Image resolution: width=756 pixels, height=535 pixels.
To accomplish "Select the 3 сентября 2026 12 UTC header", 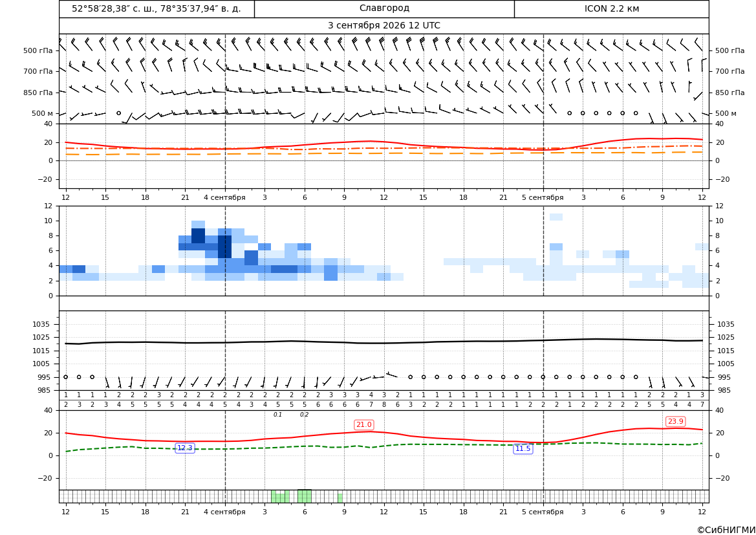I will pos(383,26).
